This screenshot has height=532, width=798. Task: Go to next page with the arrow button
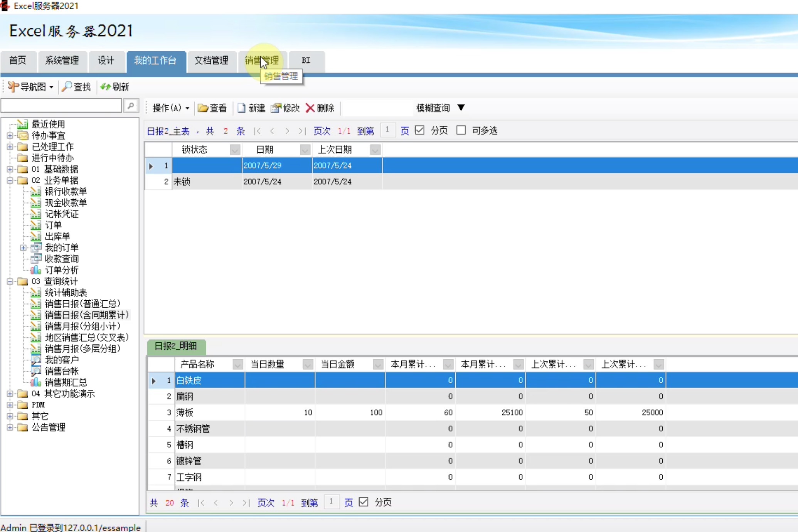(287, 131)
